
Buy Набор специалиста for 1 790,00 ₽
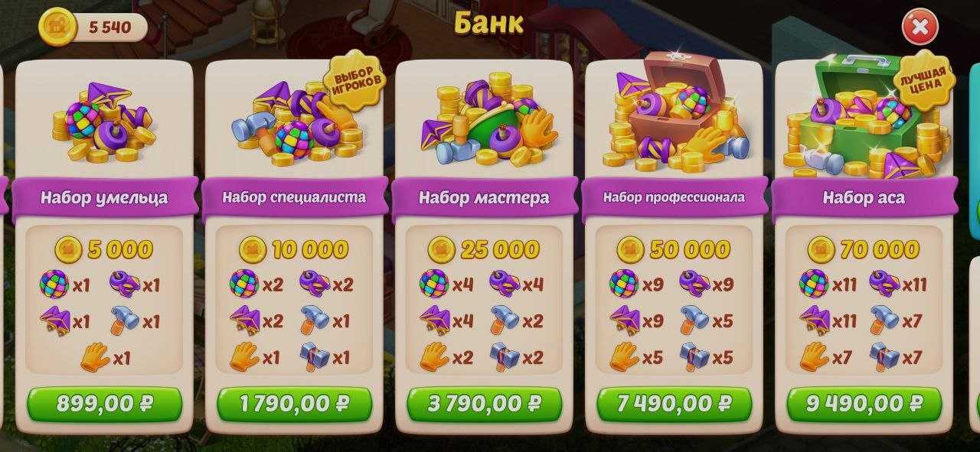294,404
